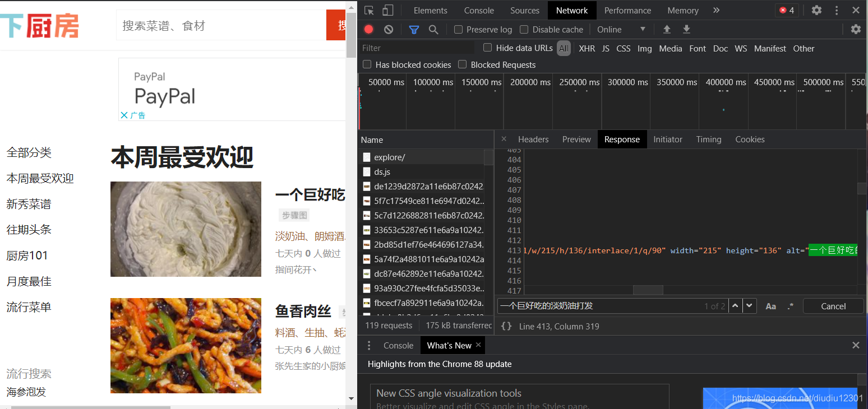Viewport: 868px width, 409px height.
Task: Click the network Filter input field
Action: point(417,48)
